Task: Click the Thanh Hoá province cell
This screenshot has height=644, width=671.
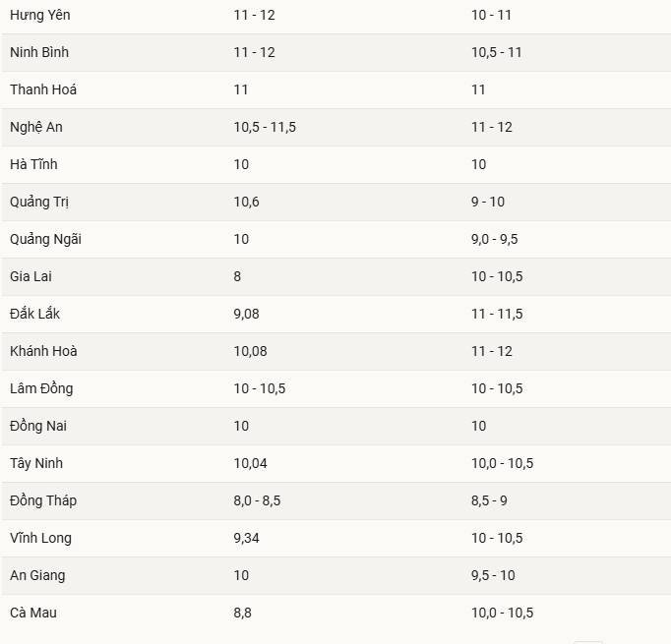Action: tap(43, 89)
